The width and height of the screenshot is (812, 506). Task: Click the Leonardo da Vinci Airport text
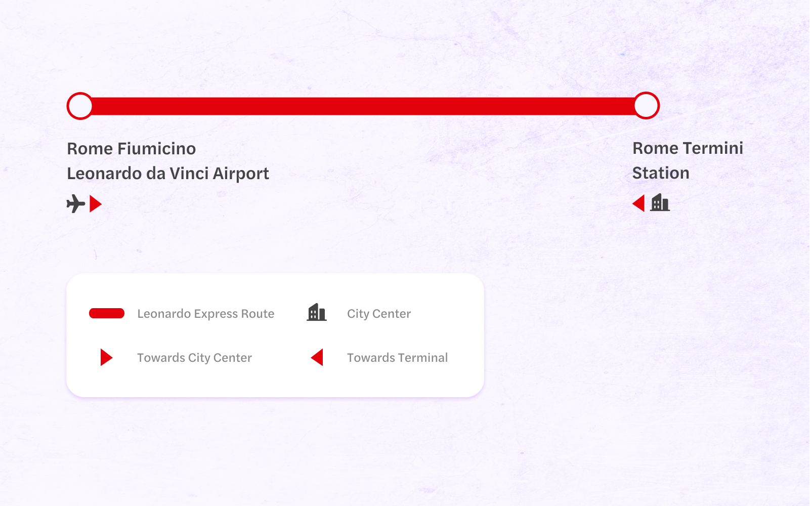168,174
